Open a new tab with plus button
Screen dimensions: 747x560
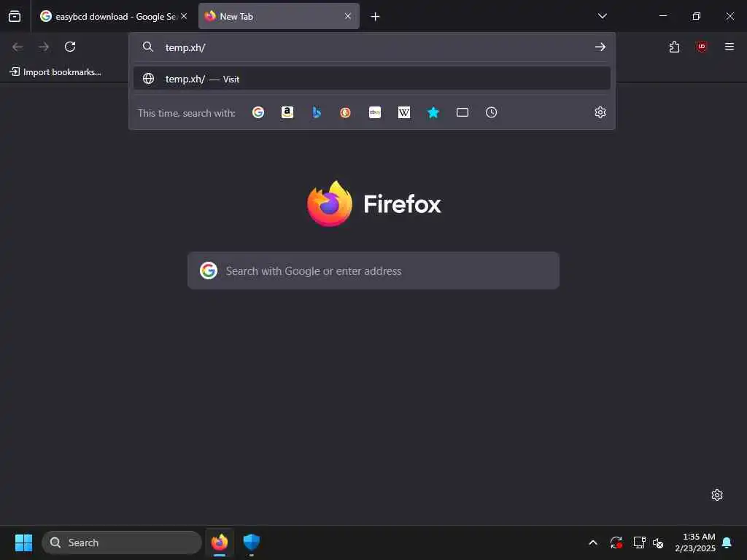pos(376,17)
